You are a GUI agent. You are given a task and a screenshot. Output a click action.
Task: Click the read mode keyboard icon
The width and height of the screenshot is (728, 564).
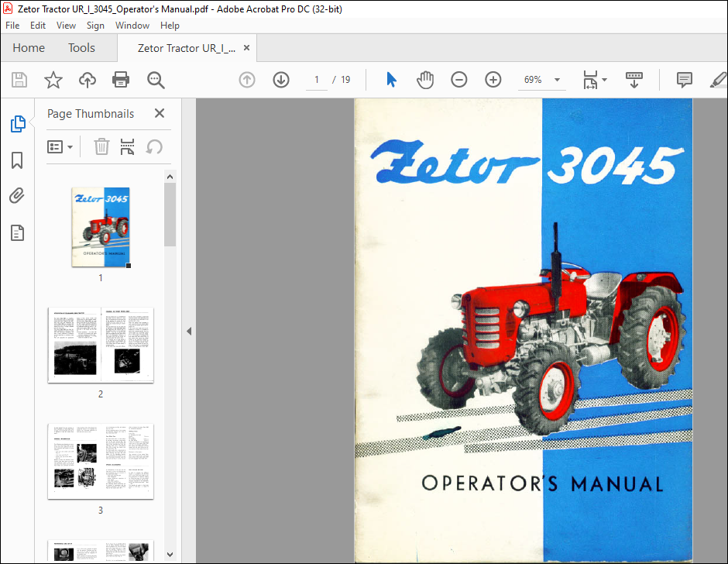pyautogui.click(x=634, y=80)
